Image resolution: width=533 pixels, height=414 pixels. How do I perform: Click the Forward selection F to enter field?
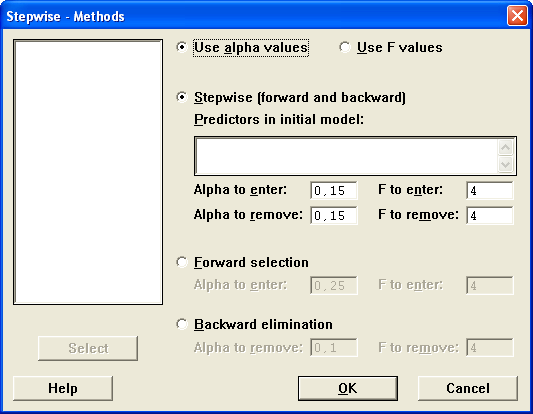[x=490, y=285]
